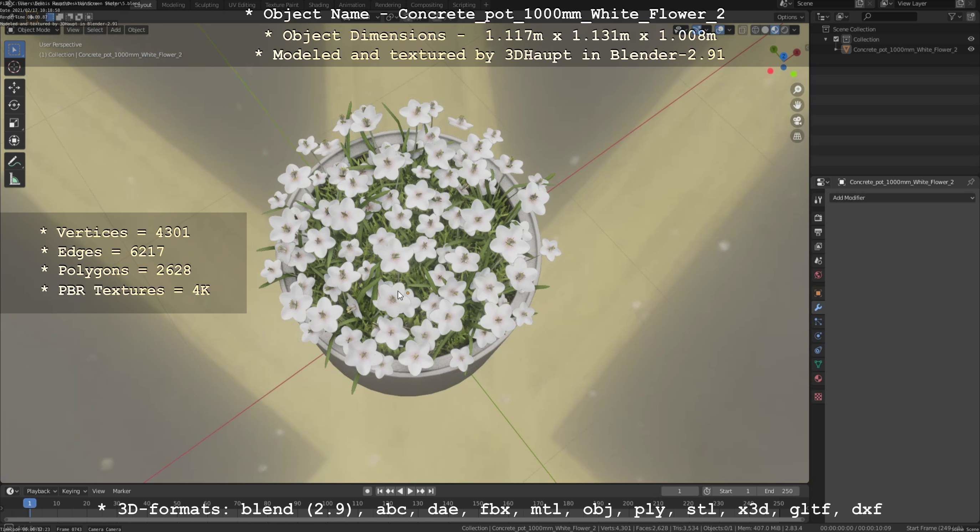Open Object Data Properties tab

pyautogui.click(x=818, y=364)
